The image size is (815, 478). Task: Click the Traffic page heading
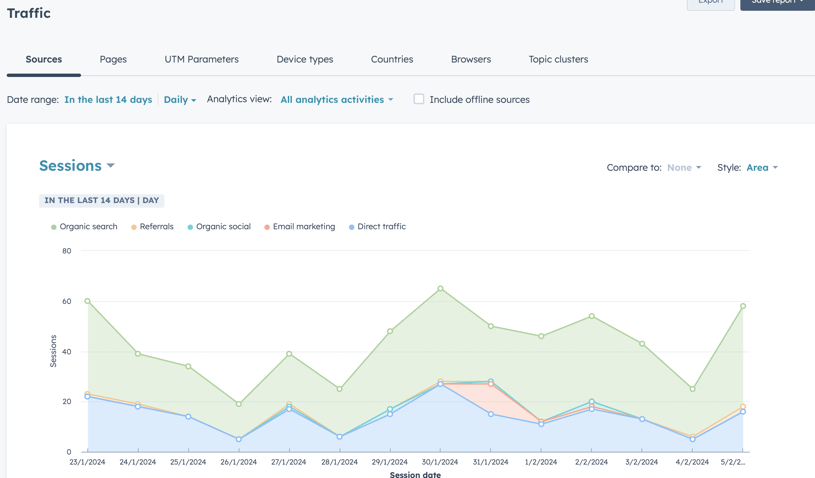pyautogui.click(x=29, y=13)
